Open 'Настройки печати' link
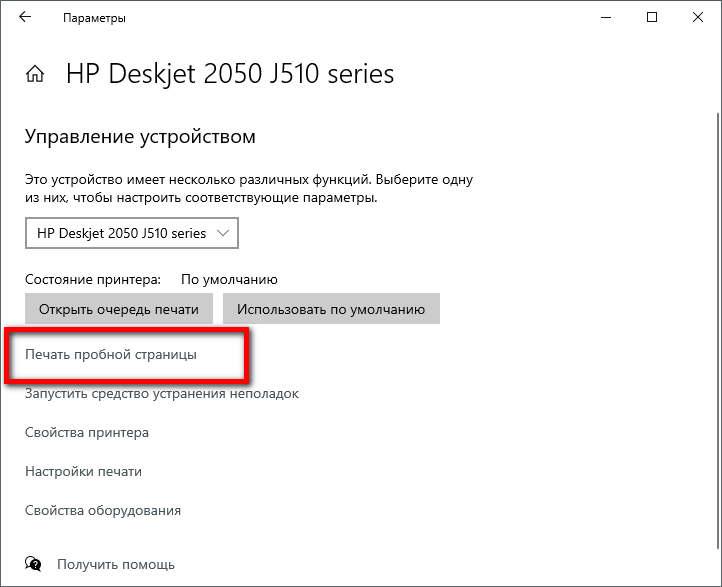The width and height of the screenshot is (722, 587). [83, 471]
